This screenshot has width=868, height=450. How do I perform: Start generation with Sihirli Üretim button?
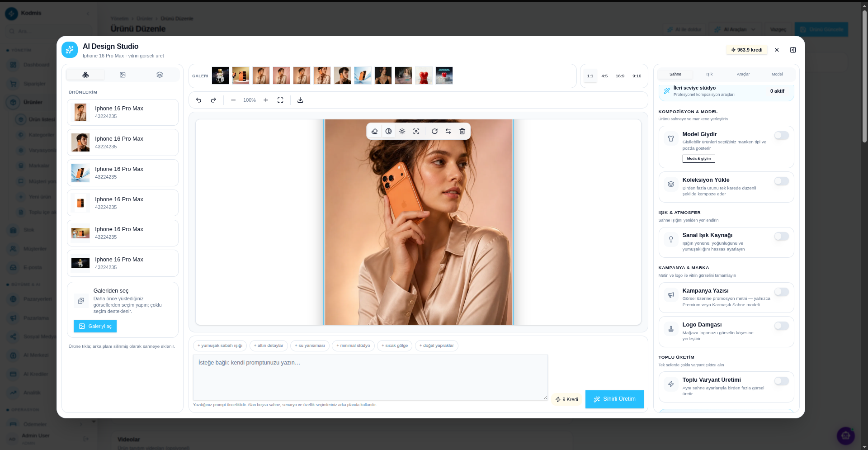[x=614, y=399]
